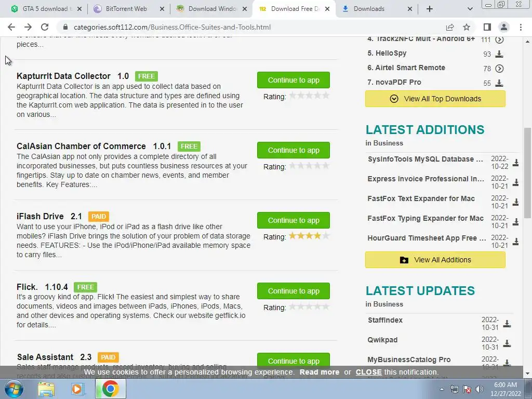Go forward to the next page
532x399 pixels.
click(28, 27)
